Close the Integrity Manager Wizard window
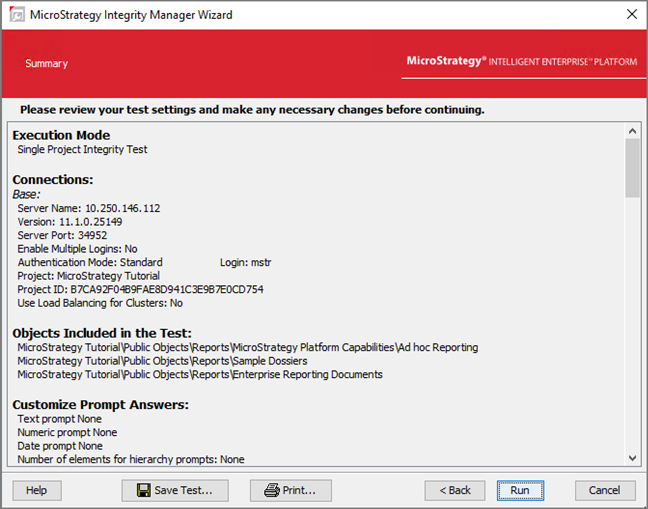 [x=631, y=14]
